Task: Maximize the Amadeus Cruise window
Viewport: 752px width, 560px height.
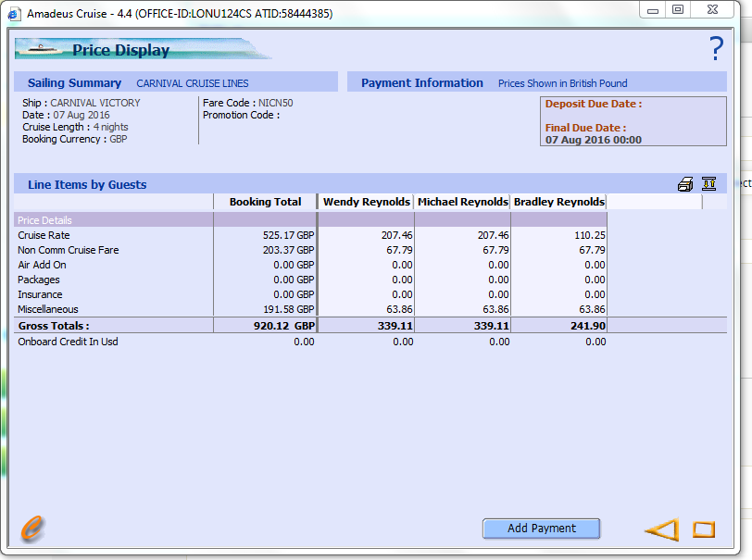Action: pos(678,10)
